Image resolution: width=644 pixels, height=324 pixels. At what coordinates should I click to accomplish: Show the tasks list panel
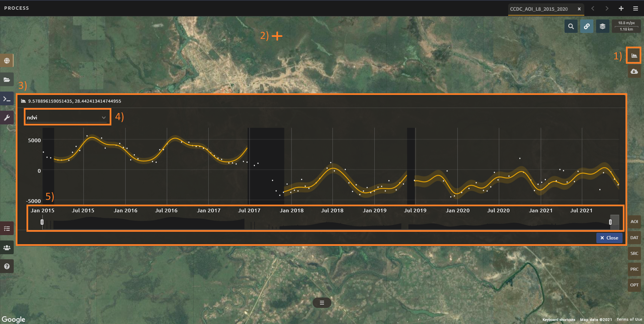pos(7,229)
